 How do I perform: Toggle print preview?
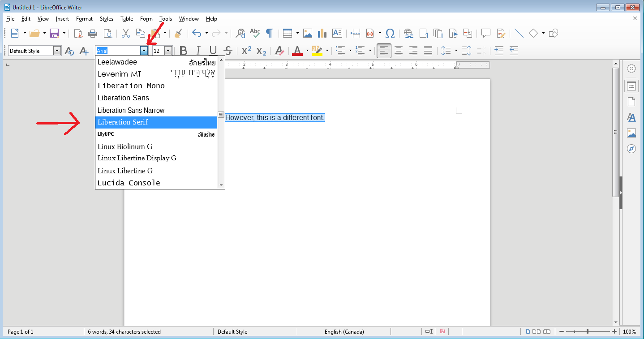coord(107,33)
